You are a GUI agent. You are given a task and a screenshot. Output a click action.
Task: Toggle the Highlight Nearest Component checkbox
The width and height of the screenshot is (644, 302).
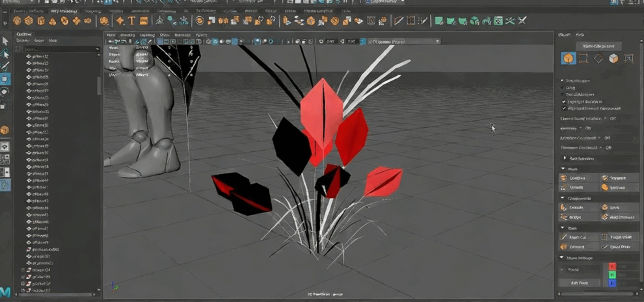click(x=563, y=109)
